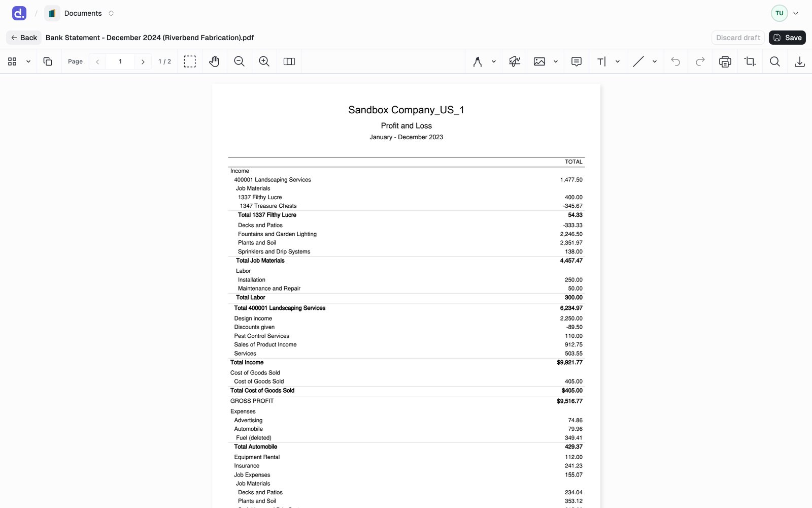Screen dimensions: 812x508
Task: Click the 'Total Job Materials' row label
Action: 260,261
